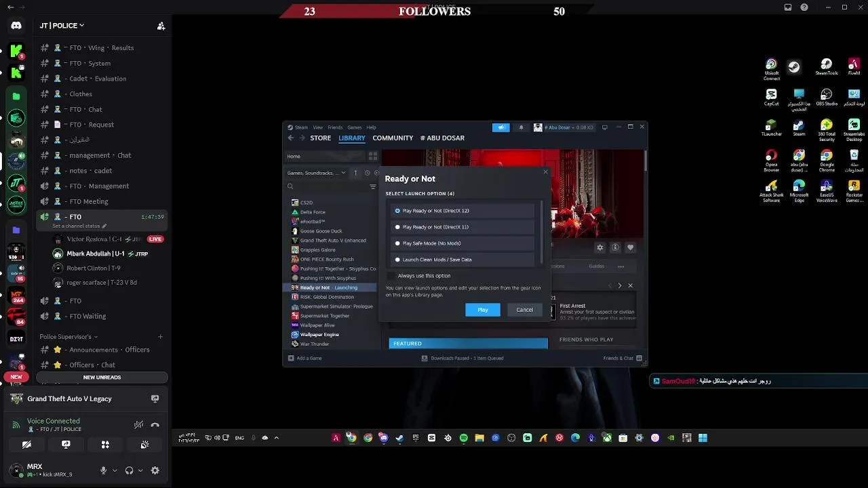Deafen the Discord headphones
The width and height of the screenshot is (868, 488).
129,470
